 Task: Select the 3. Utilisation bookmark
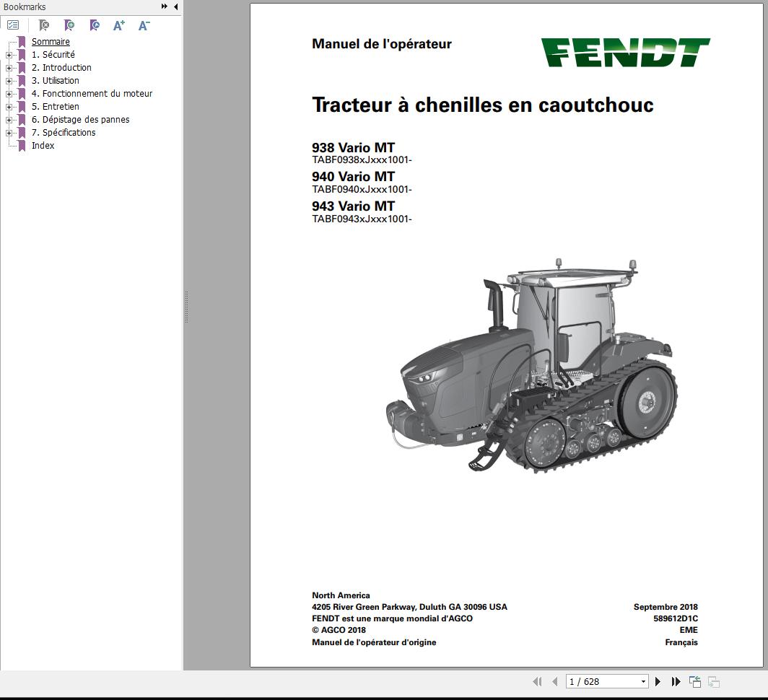(56, 80)
